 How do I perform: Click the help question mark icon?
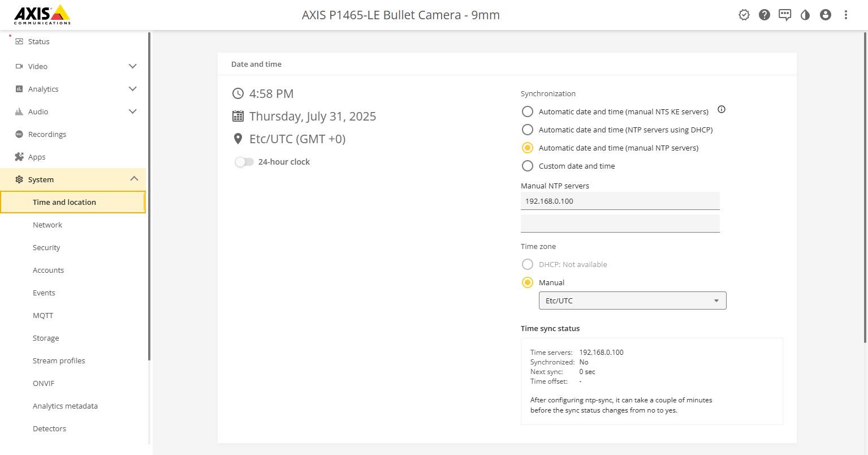[x=764, y=15]
